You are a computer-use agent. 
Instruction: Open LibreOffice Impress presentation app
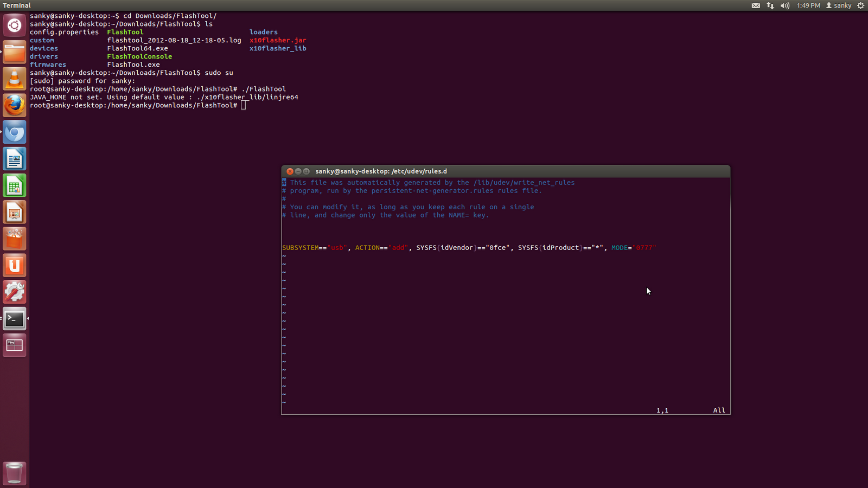pos(15,213)
